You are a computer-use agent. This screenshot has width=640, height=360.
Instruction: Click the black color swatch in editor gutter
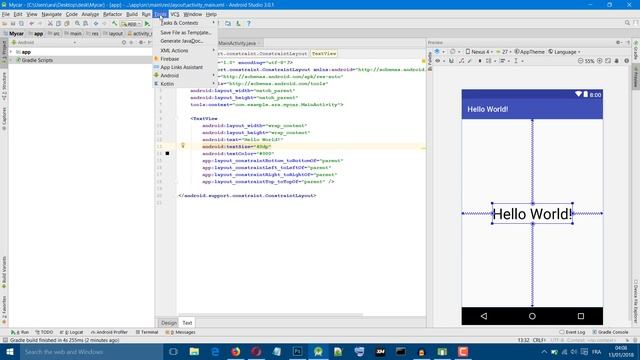click(x=167, y=153)
